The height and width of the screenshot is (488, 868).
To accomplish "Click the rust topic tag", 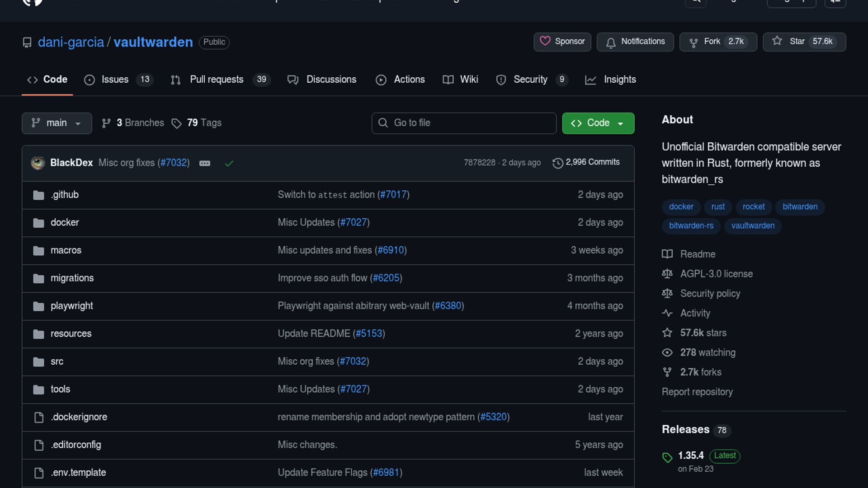I will [717, 207].
